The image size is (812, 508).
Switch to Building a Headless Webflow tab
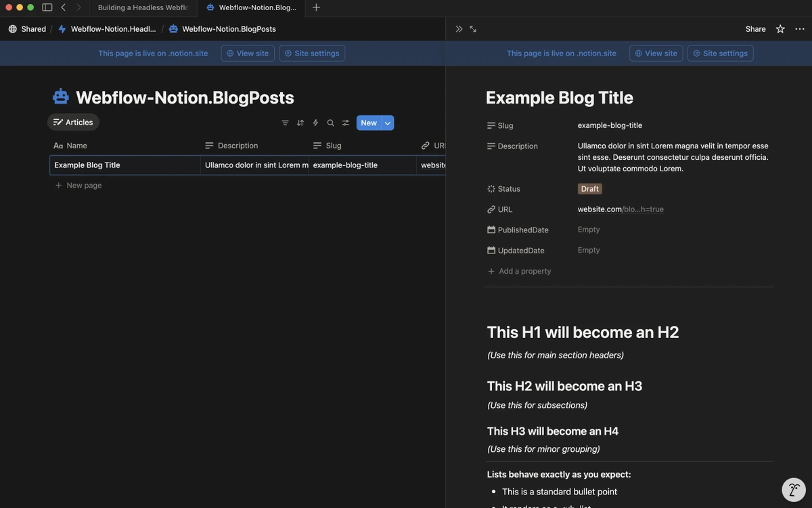pos(143,7)
